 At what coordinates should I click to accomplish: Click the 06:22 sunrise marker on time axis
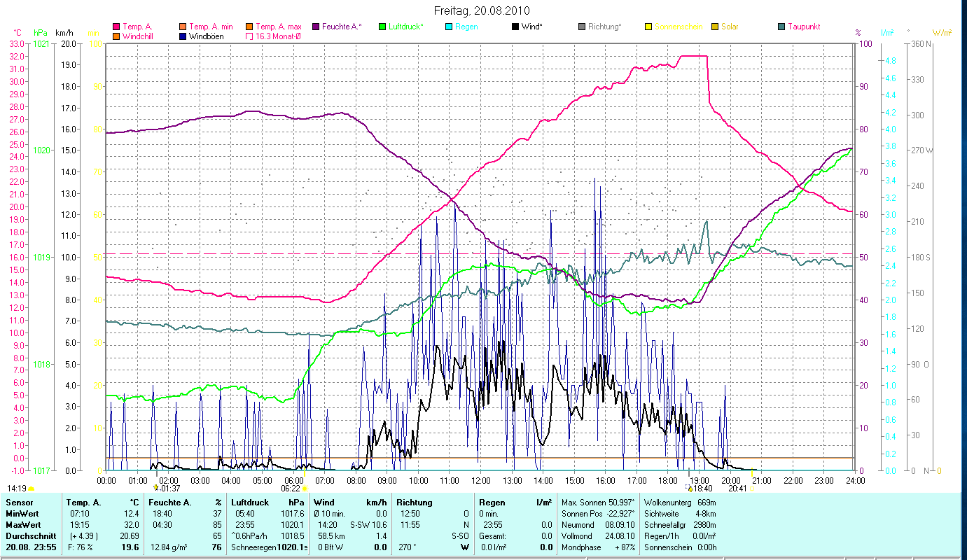[291, 489]
